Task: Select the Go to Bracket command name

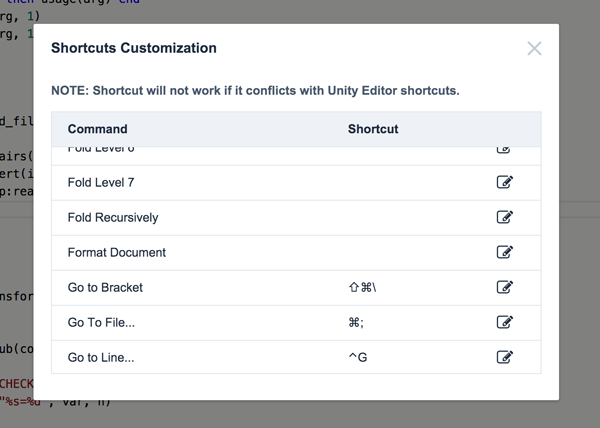Action: (105, 288)
